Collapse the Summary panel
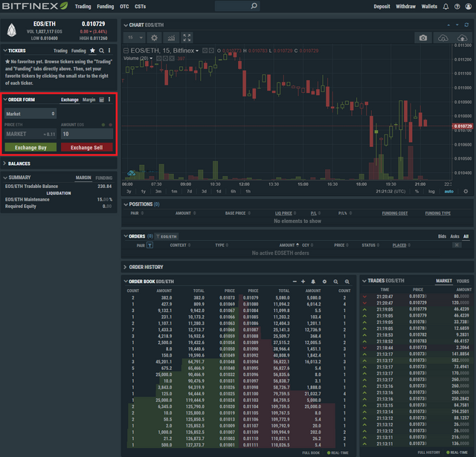The height and width of the screenshot is (457, 476). click(5, 178)
